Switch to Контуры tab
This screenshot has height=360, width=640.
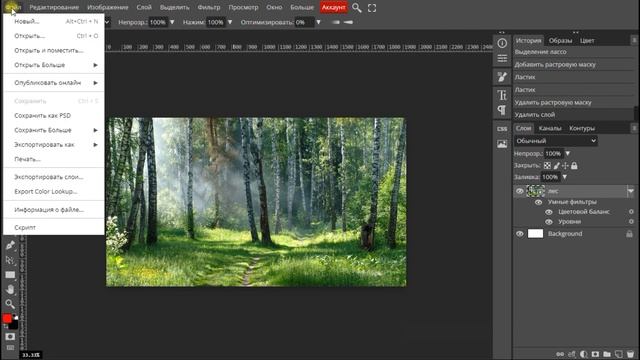point(582,128)
